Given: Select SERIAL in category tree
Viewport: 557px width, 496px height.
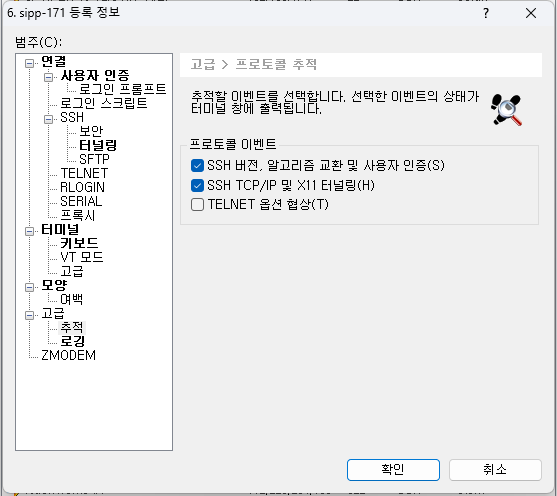Looking at the screenshot, I should click(x=81, y=201).
